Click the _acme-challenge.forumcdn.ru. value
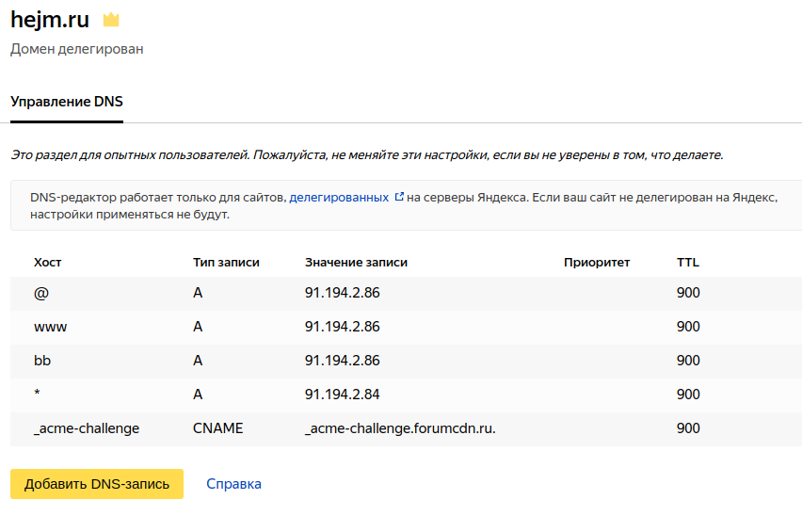Image resolution: width=802 pixels, height=532 pixels. pos(400,428)
